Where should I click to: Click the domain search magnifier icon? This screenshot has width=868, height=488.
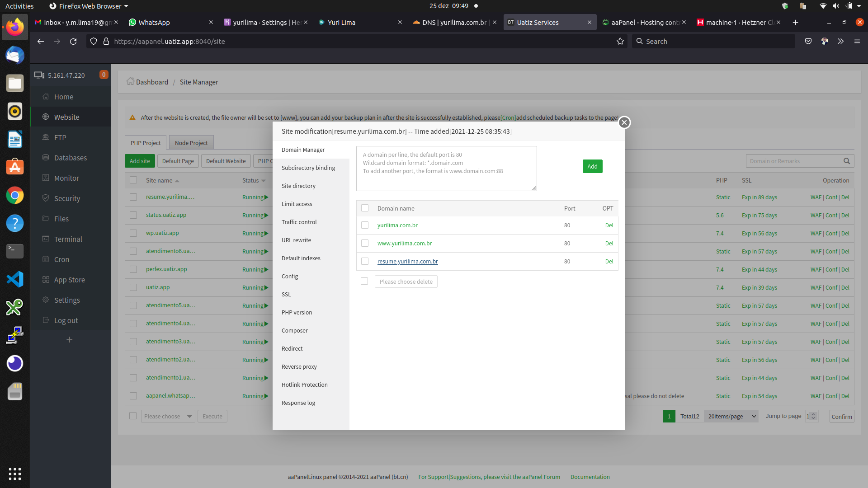[x=846, y=161]
